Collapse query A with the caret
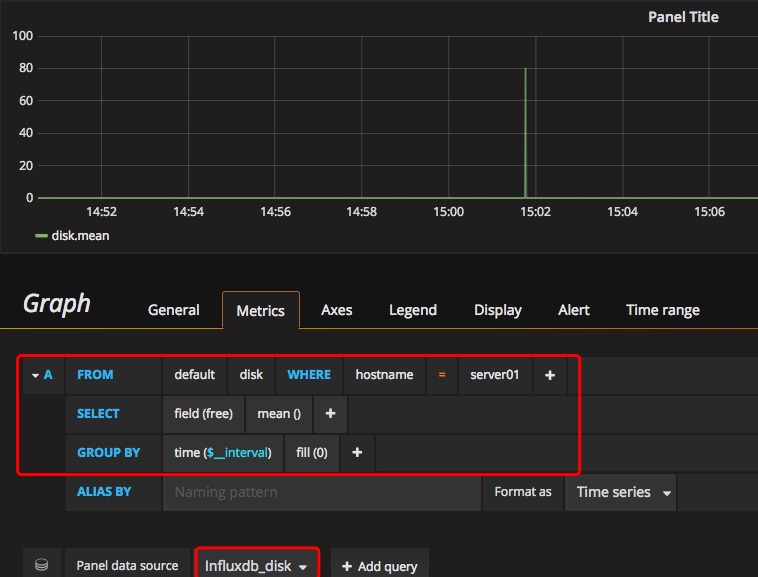758x577 pixels. tap(35, 375)
